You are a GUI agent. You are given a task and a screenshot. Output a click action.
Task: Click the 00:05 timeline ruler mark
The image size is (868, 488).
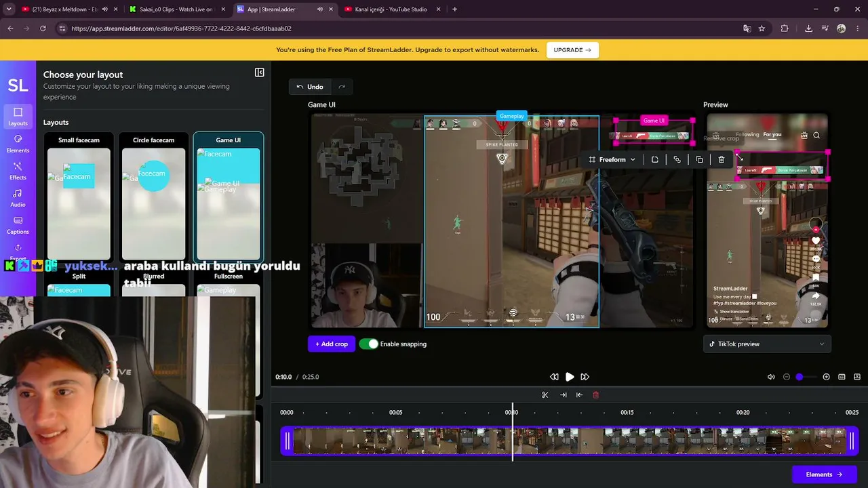[x=396, y=412]
